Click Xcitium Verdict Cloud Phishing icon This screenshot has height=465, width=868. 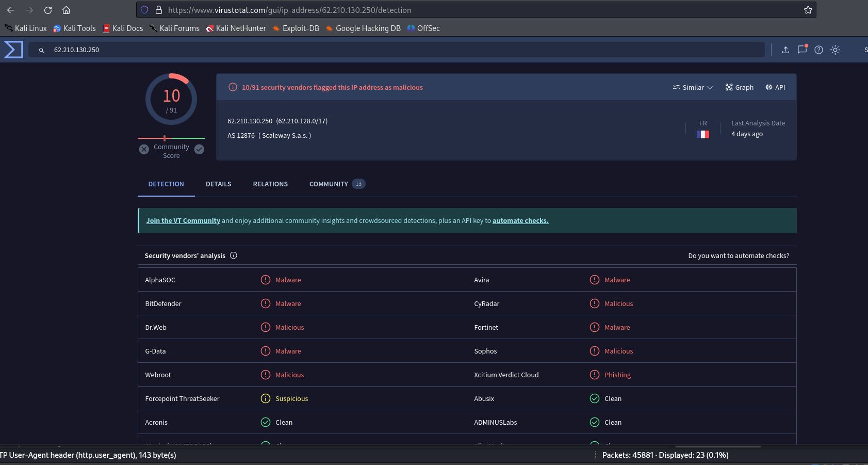(595, 375)
